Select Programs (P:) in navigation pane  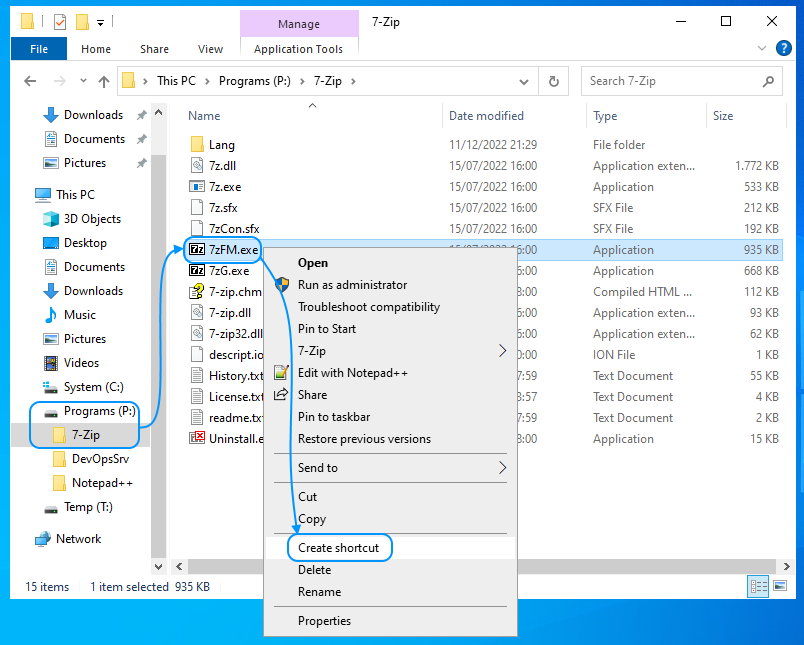coord(99,411)
